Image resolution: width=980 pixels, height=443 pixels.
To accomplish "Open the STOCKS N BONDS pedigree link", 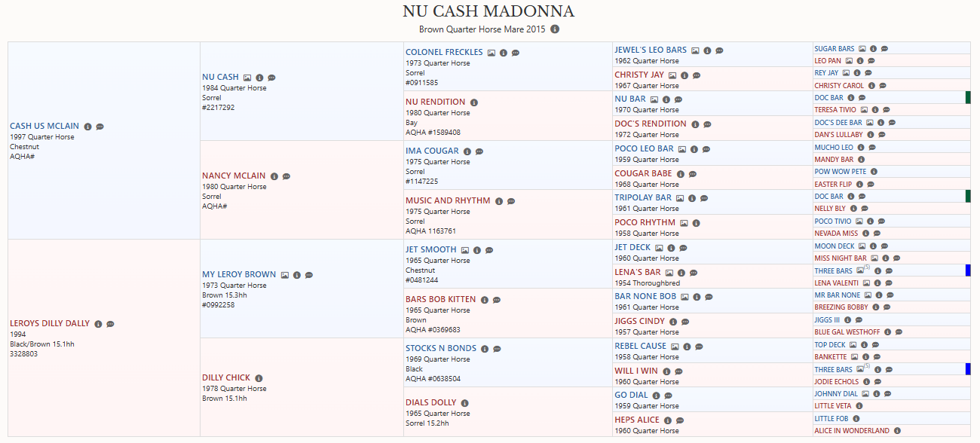I will (x=441, y=348).
